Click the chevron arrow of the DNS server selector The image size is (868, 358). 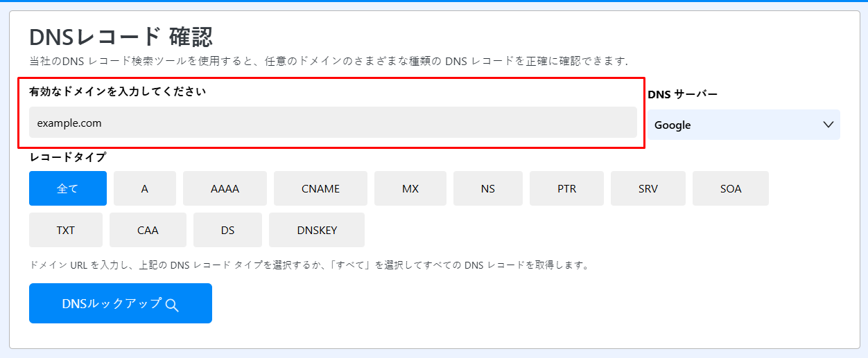828,125
